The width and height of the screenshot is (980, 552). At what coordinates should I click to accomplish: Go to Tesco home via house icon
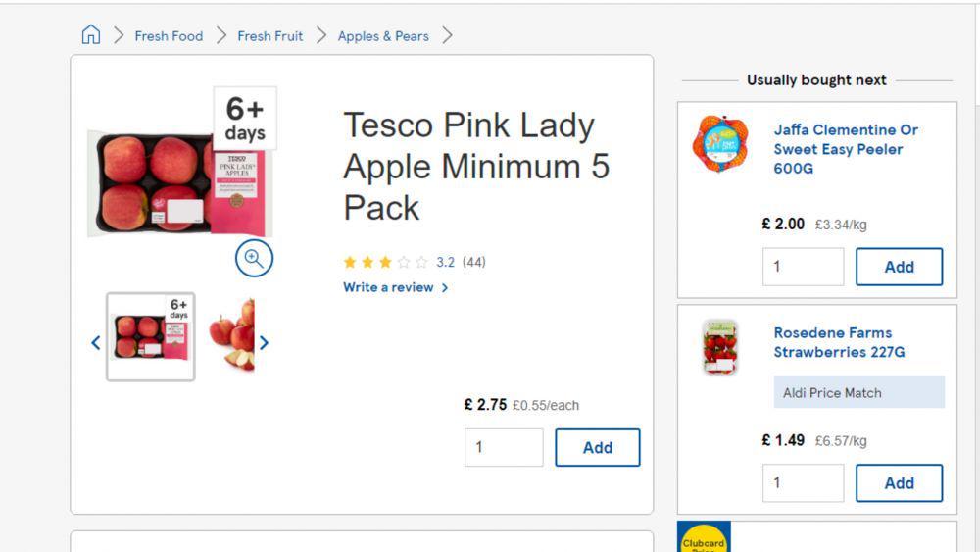tap(90, 34)
